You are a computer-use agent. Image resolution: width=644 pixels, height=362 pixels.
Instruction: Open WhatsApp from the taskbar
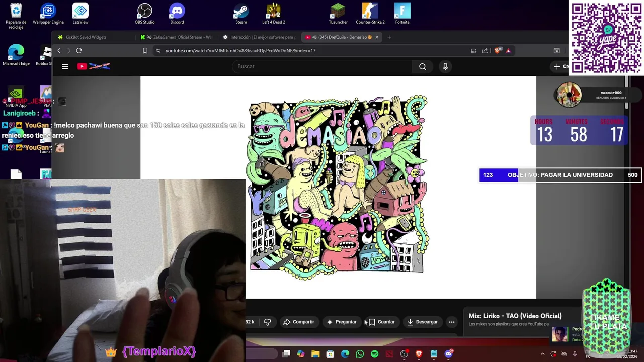pos(360,354)
